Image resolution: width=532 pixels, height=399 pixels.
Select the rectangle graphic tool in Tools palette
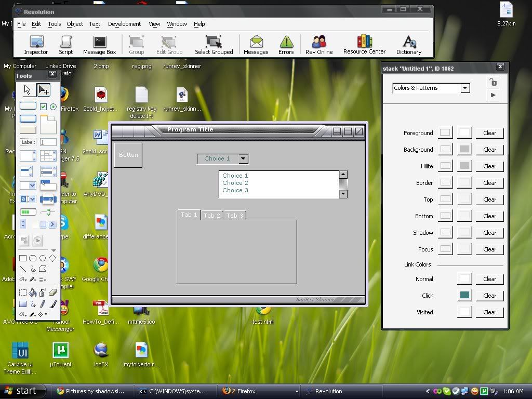point(23,258)
